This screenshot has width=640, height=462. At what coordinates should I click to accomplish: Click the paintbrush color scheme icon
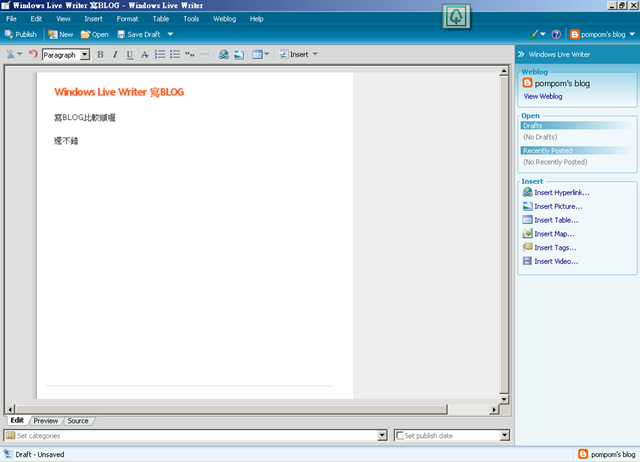coord(534,34)
